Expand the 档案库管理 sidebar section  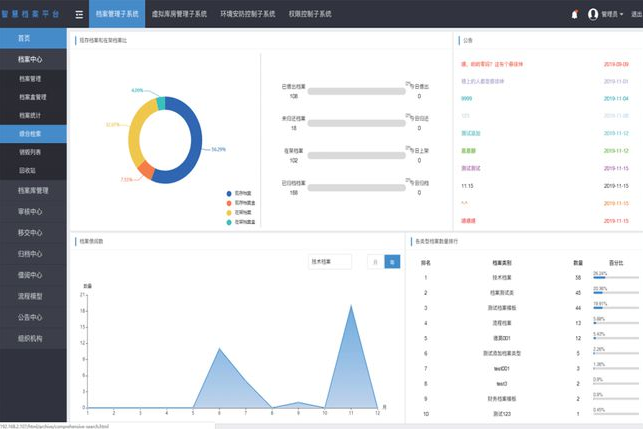pyautogui.click(x=33, y=190)
